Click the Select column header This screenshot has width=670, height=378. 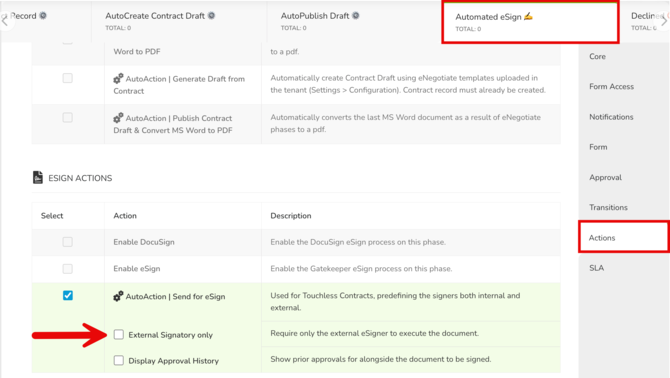pyautogui.click(x=52, y=216)
